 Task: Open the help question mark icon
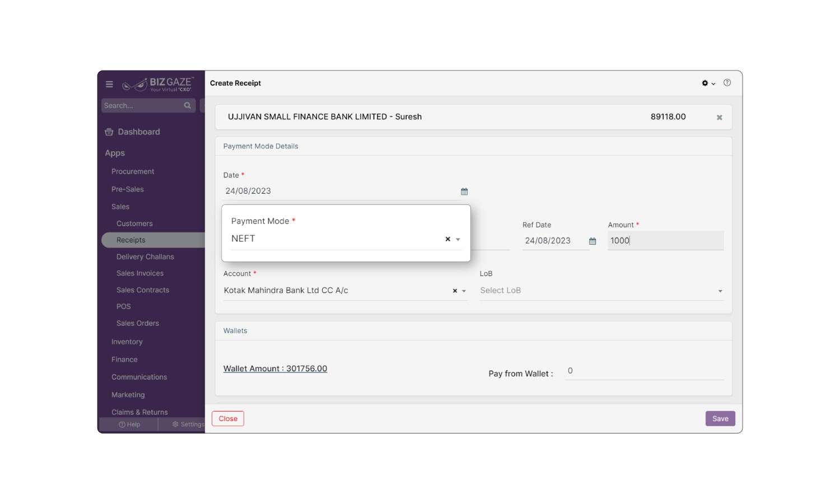point(727,83)
